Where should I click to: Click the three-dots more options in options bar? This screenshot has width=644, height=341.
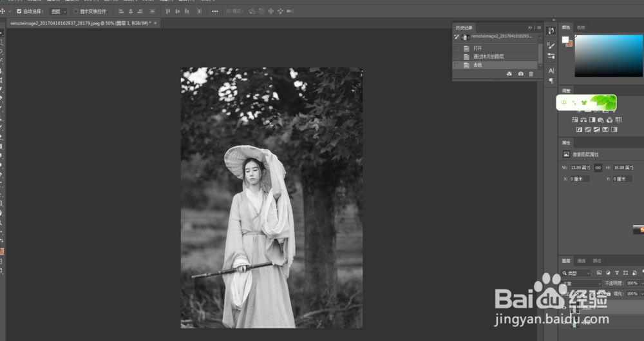tap(214, 12)
